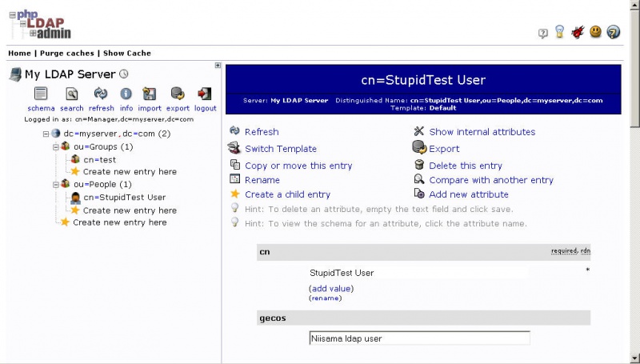Click the logout text label
The width and height of the screenshot is (640, 364).
pos(206,108)
